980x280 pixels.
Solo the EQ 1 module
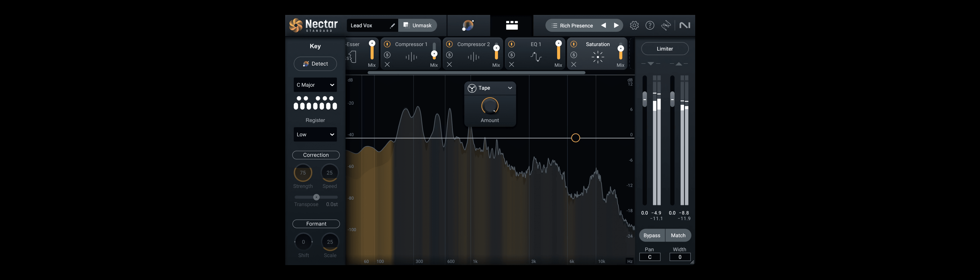[512, 55]
